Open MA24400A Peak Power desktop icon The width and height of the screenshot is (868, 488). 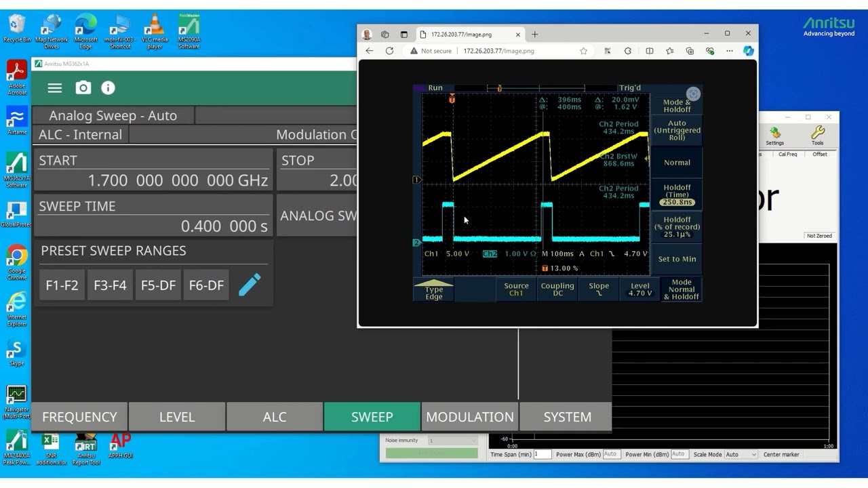coord(17,449)
